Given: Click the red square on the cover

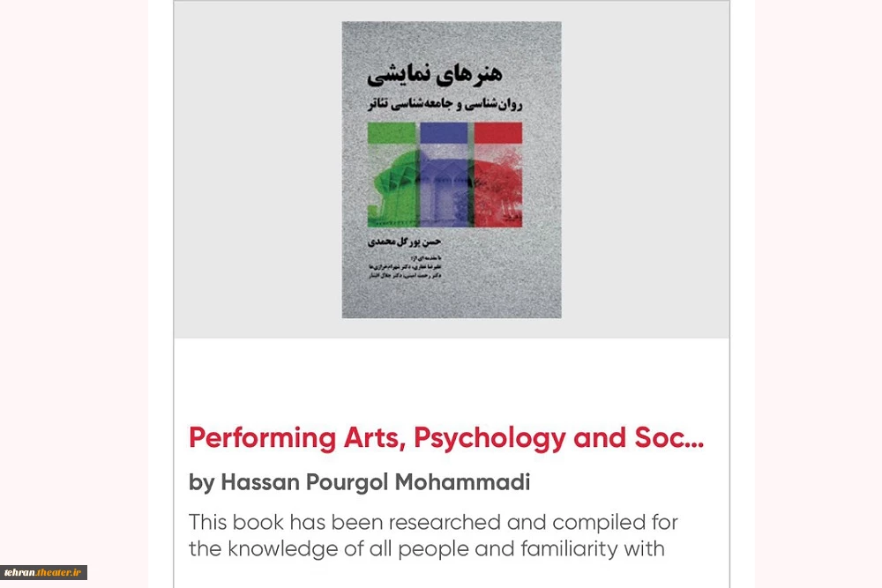Looking at the screenshot, I should (x=497, y=133).
